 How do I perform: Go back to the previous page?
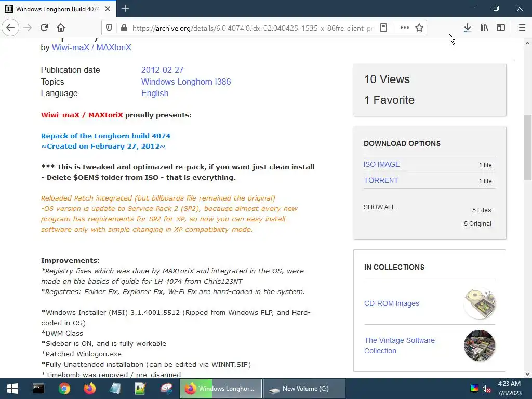[10, 28]
